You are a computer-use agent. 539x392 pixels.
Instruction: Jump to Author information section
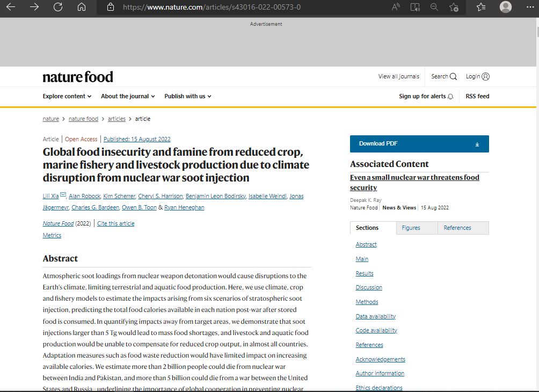(x=380, y=373)
